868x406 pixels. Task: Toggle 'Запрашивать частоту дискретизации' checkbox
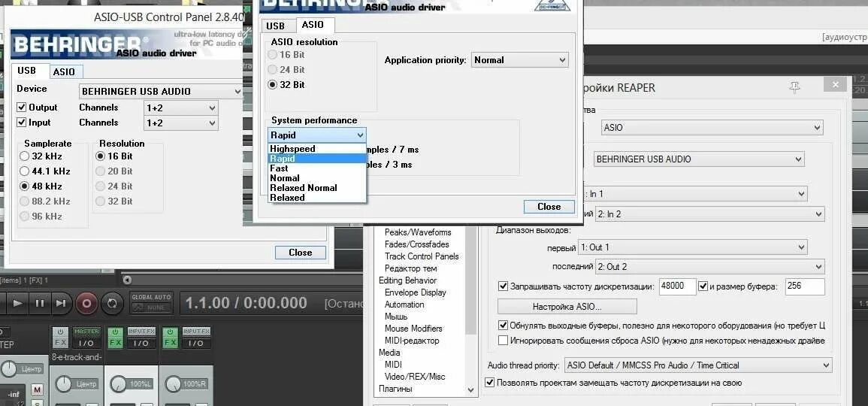tap(504, 286)
